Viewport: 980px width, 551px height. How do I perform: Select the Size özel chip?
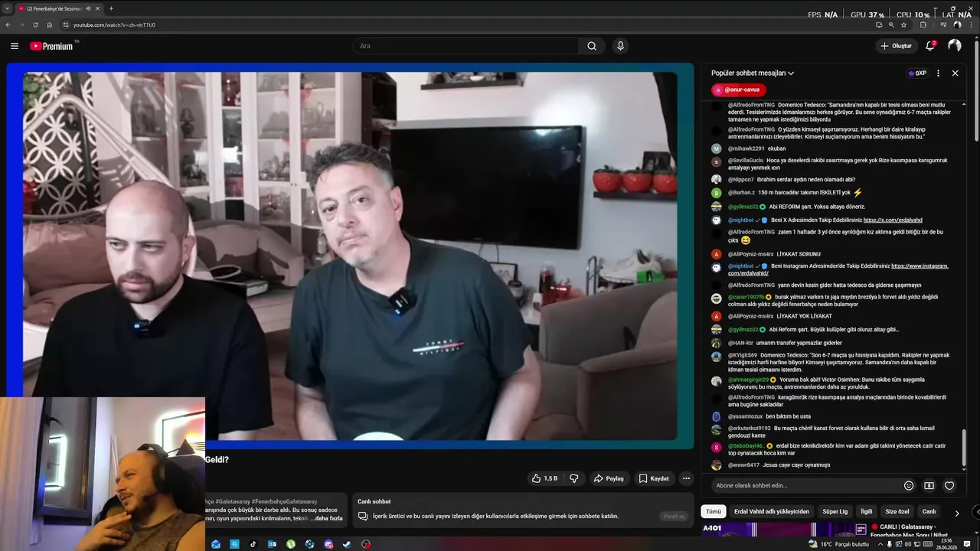[897, 511]
